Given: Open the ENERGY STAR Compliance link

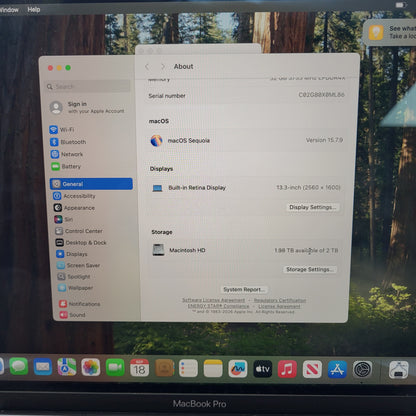Looking at the screenshot, I should click(x=218, y=306).
